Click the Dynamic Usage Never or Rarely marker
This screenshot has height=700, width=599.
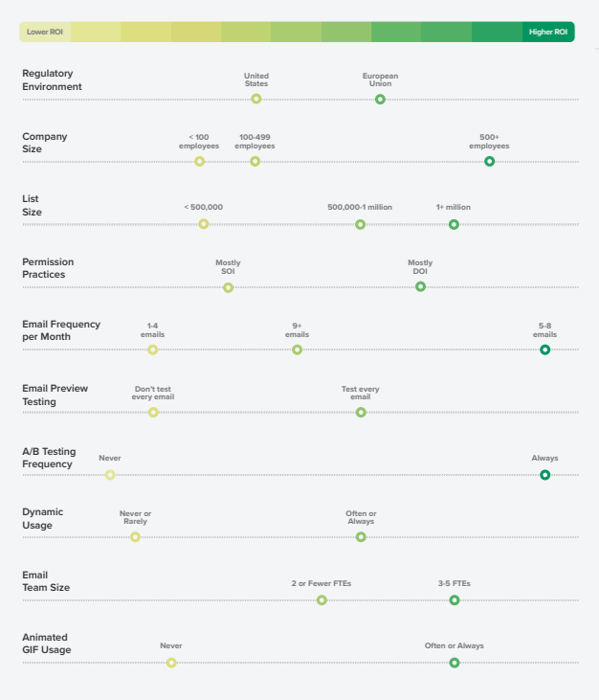point(135,536)
